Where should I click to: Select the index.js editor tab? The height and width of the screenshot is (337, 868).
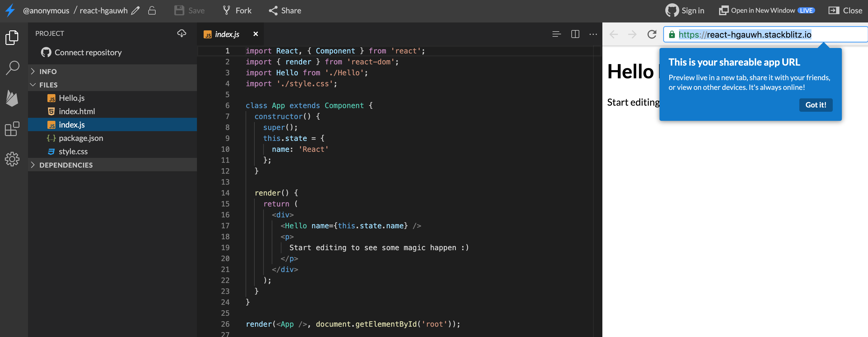coord(227,34)
